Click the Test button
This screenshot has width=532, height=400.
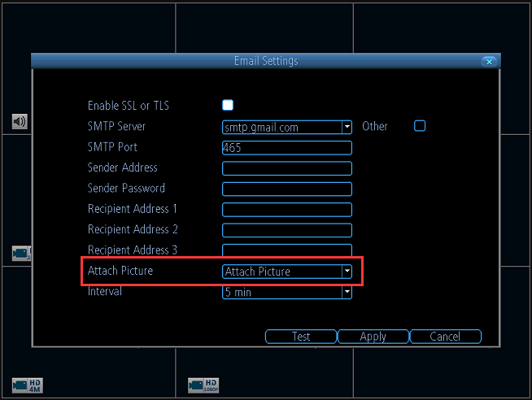(x=301, y=337)
